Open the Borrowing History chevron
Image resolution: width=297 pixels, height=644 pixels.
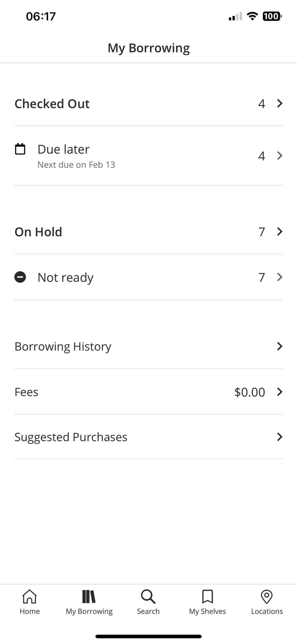[279, 346]
